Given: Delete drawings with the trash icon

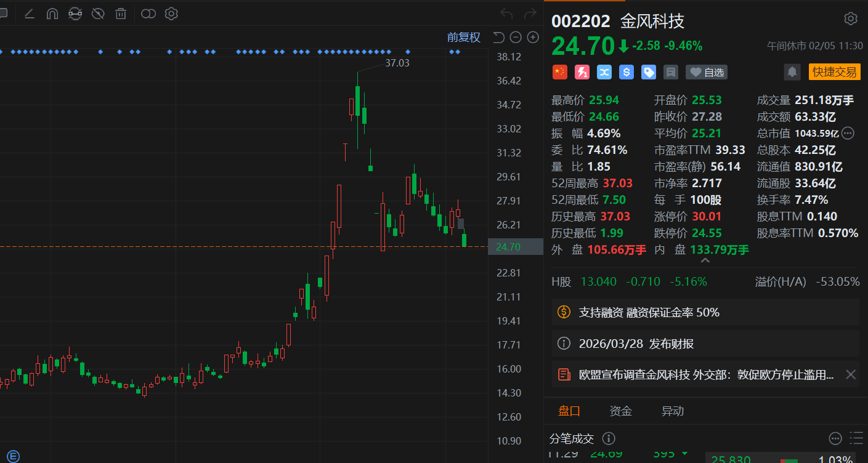Looking at the screenshot, I should click(x=121, y=14).
